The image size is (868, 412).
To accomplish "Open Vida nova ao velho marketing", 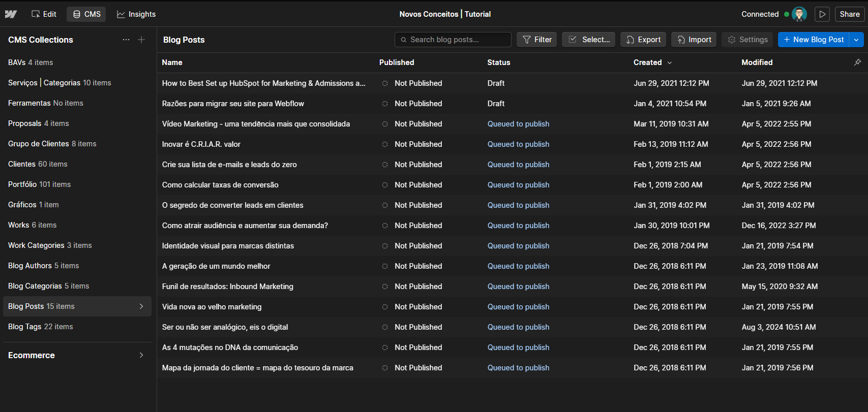I will pos(212,307).
